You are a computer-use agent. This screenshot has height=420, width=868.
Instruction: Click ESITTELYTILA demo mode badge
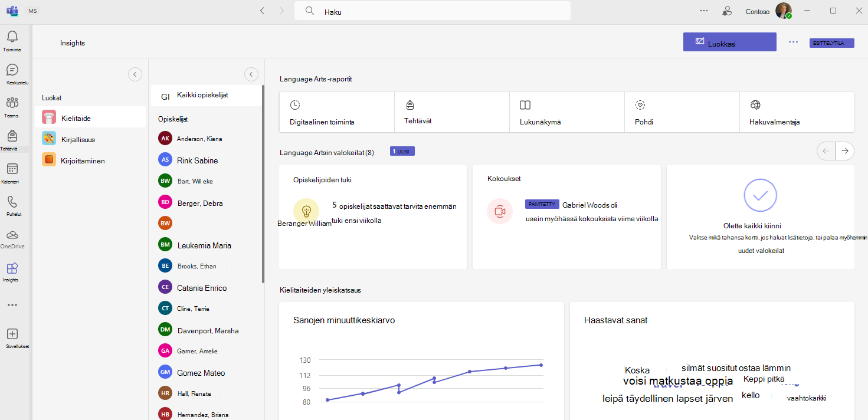click(832, 43)
